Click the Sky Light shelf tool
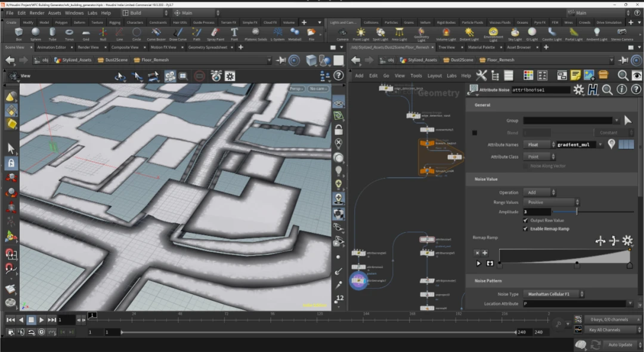The image size is (644, 352). (515, 33)
